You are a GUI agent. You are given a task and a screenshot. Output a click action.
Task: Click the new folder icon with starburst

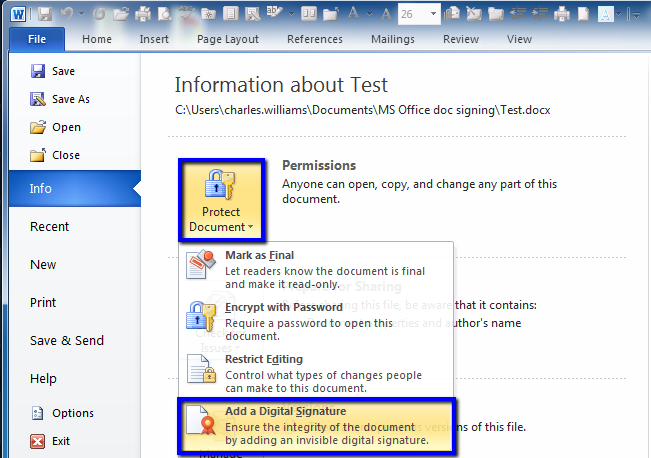208,15
